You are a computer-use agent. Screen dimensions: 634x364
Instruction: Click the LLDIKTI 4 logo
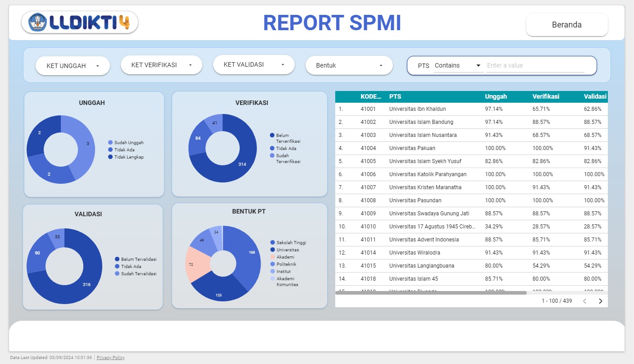(80, 23)
